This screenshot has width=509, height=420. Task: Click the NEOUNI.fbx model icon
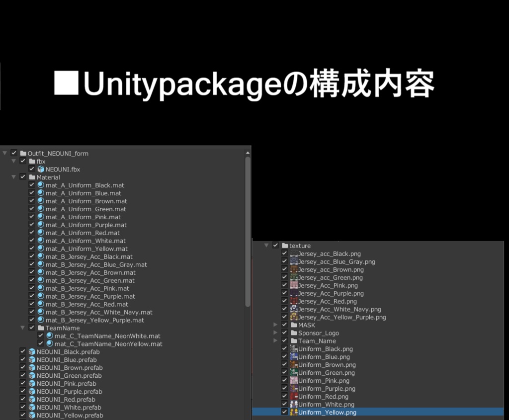41,169
